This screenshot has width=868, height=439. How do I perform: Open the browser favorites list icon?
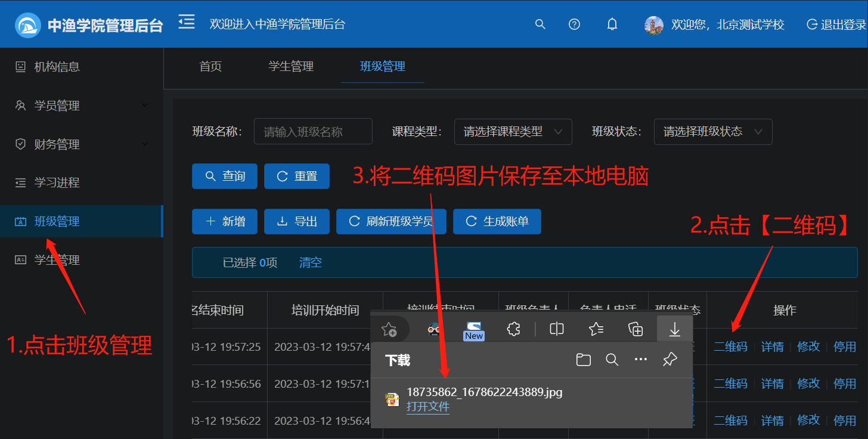[x=596, y=329]
